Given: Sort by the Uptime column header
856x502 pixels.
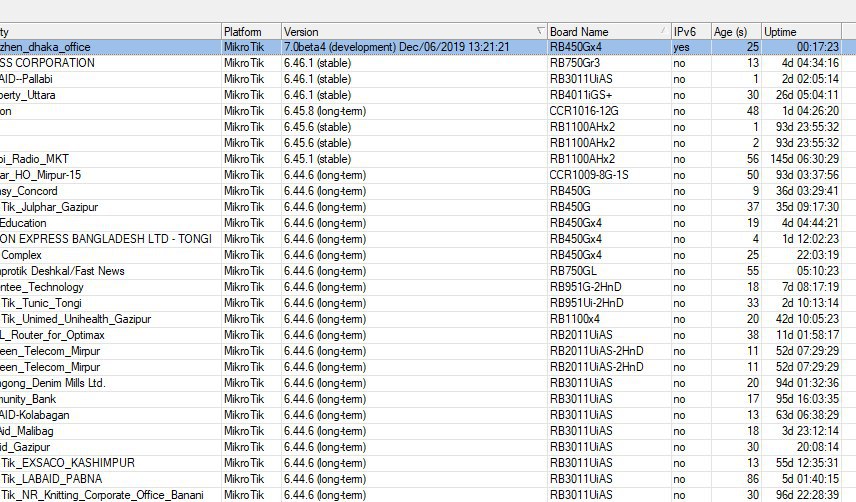Looking at the screenshot, I should pos(801,32).
